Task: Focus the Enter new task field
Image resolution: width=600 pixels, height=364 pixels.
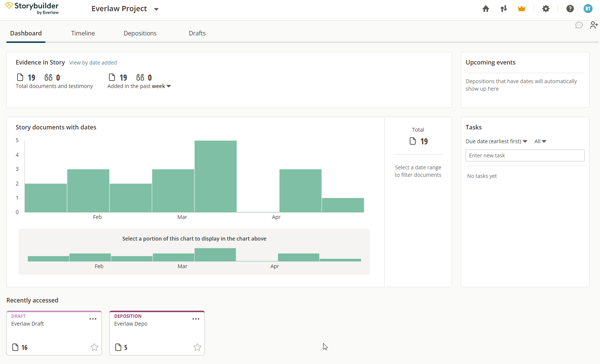Action: tap(525, 156)
